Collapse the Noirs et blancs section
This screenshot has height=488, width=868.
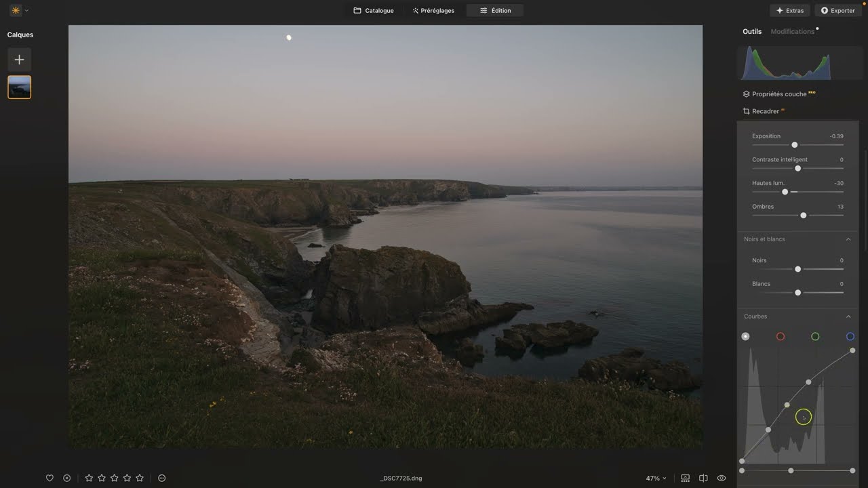click(848, 239)
